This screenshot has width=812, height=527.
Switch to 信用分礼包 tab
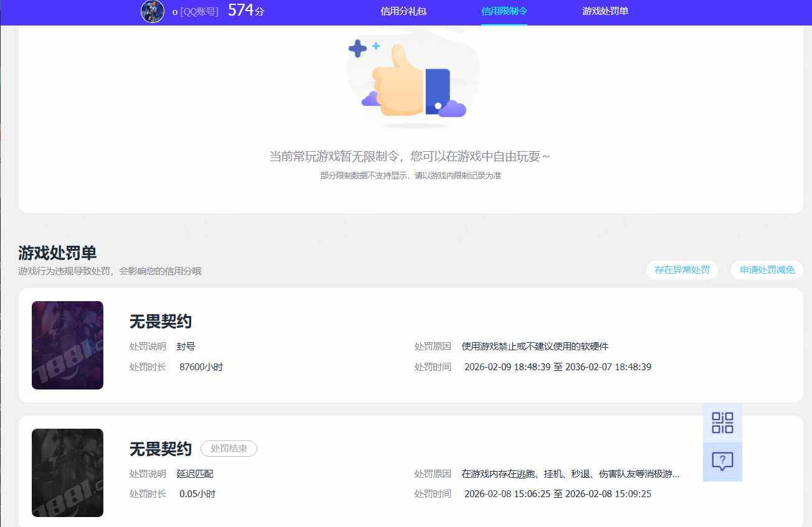(x=404, y=11)
